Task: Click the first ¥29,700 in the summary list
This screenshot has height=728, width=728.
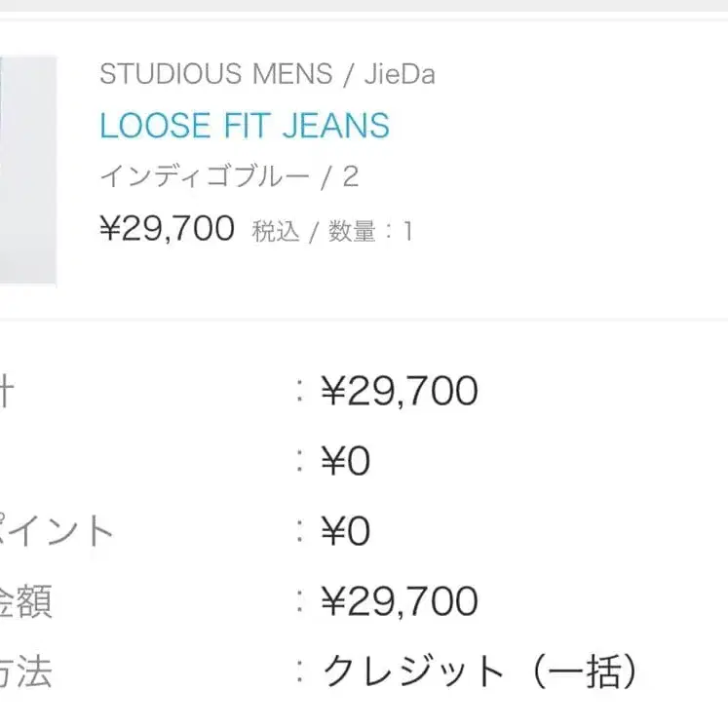Action: tap(400, 392)
